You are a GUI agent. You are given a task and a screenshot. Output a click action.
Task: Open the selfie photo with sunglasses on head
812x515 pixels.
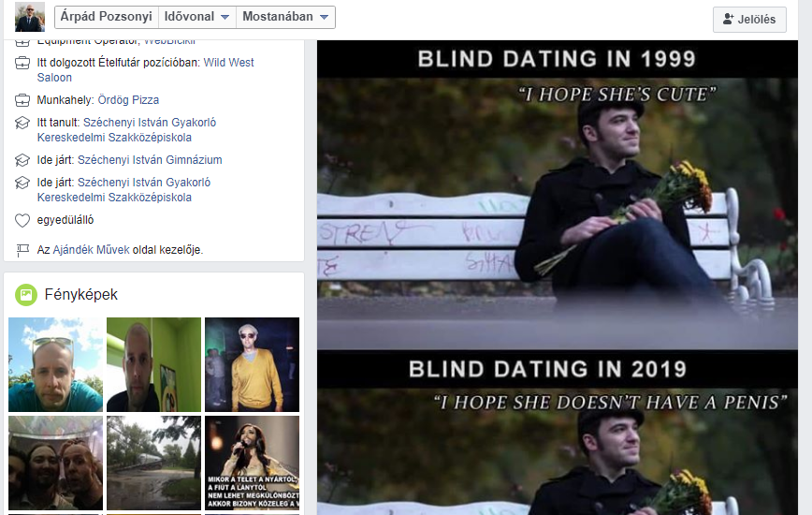(x=55, y=365)
